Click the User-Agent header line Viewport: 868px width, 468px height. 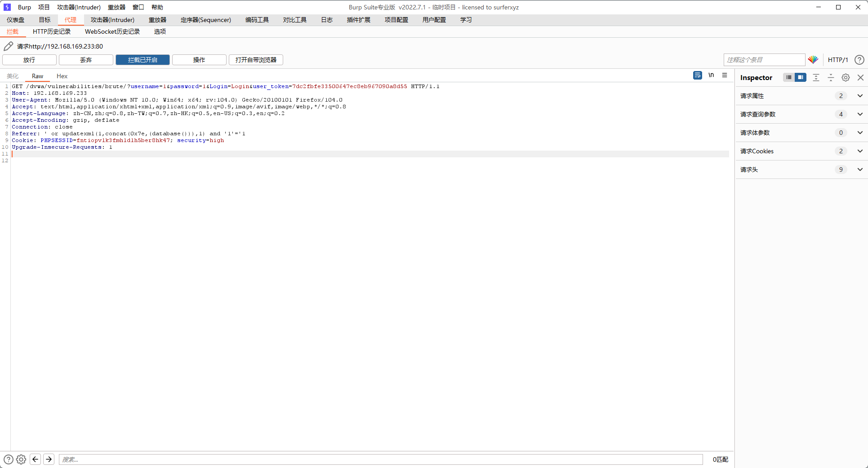177,100
